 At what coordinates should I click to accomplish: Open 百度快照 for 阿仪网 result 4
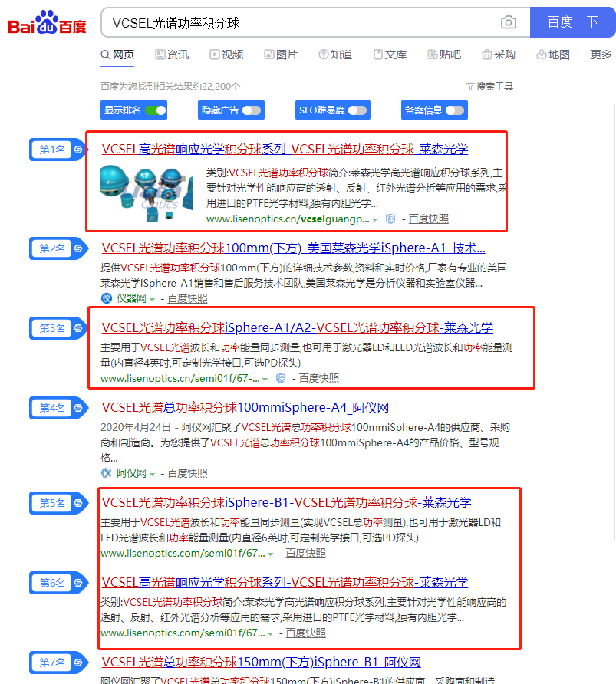coord(188,473)
